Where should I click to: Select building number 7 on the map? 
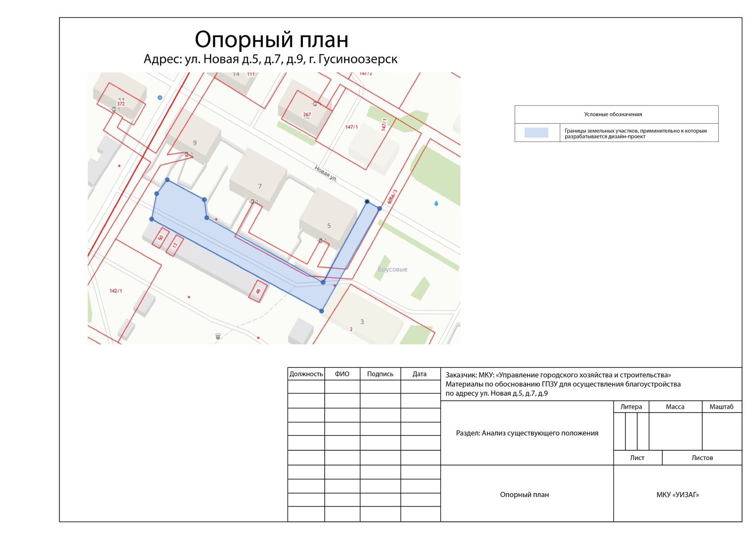tap(260, 186)
